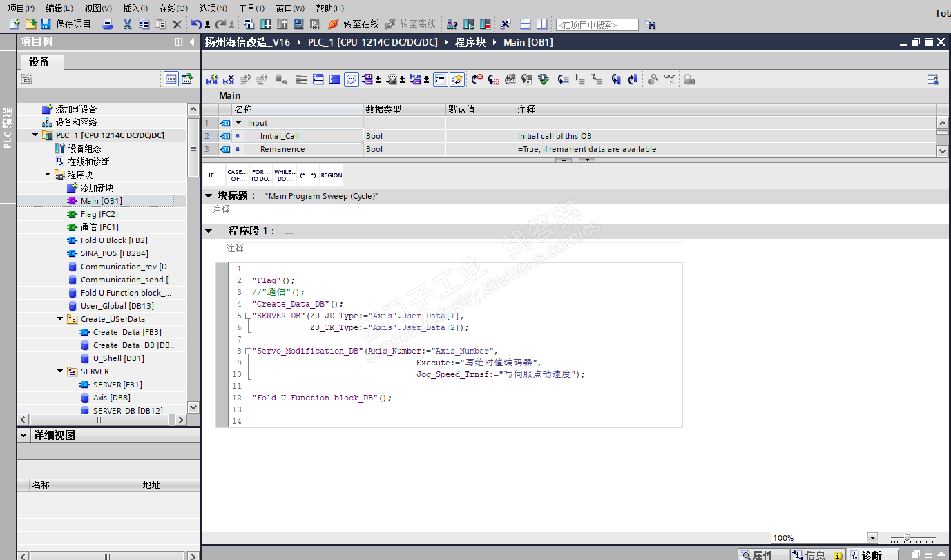Open the 工具(T) menu

point(251,8)
